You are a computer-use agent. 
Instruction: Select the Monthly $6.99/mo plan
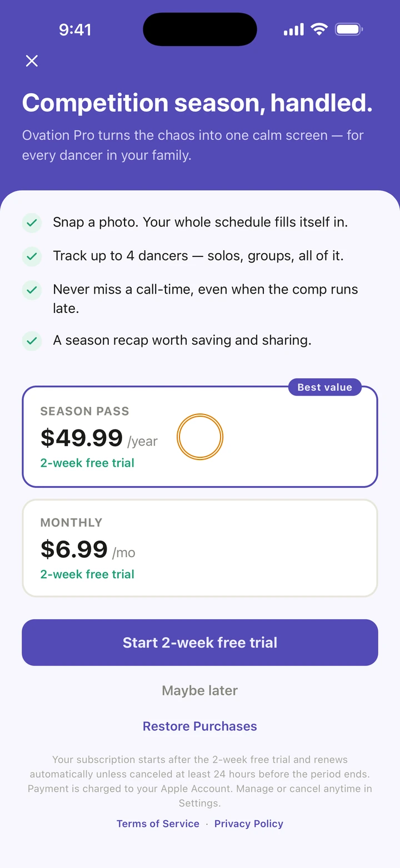(200, 548)
